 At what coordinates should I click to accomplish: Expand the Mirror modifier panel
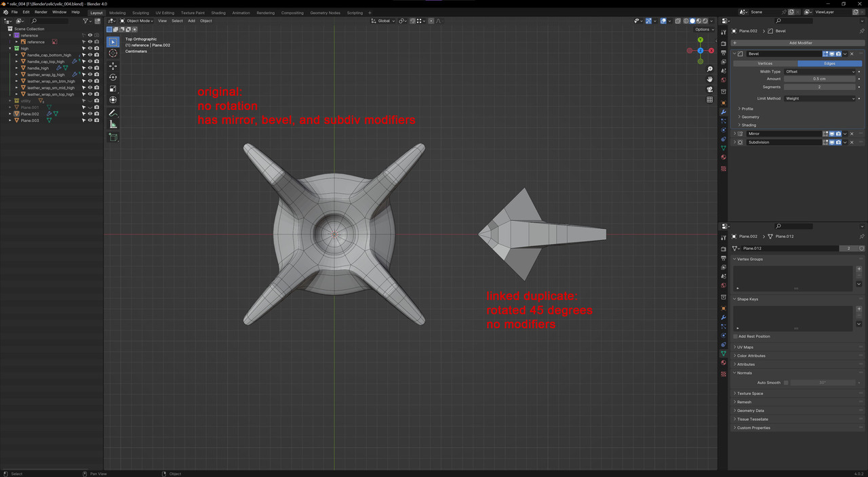coord(735,133)
